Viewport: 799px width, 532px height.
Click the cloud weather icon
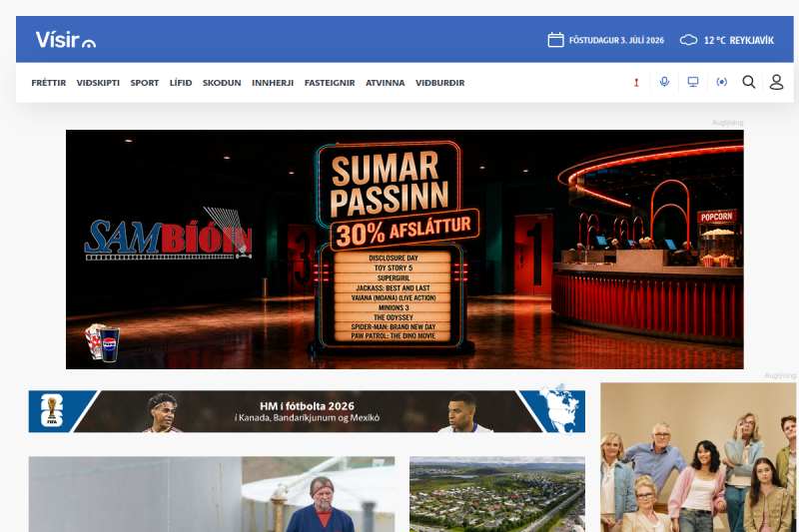tap(688, 40)
